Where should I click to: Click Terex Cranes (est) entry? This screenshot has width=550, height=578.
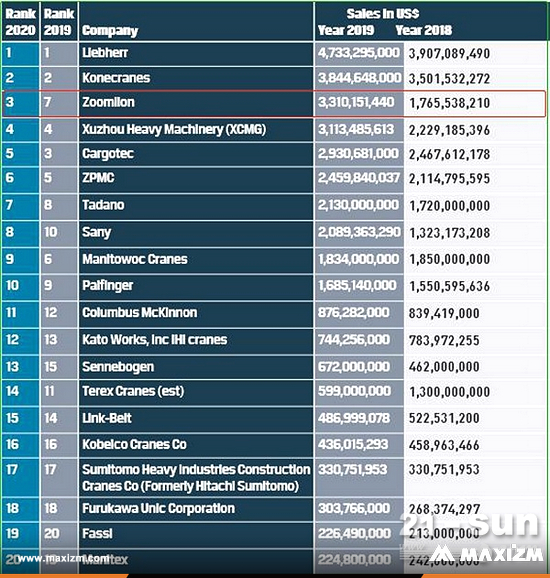click(133, 391)
